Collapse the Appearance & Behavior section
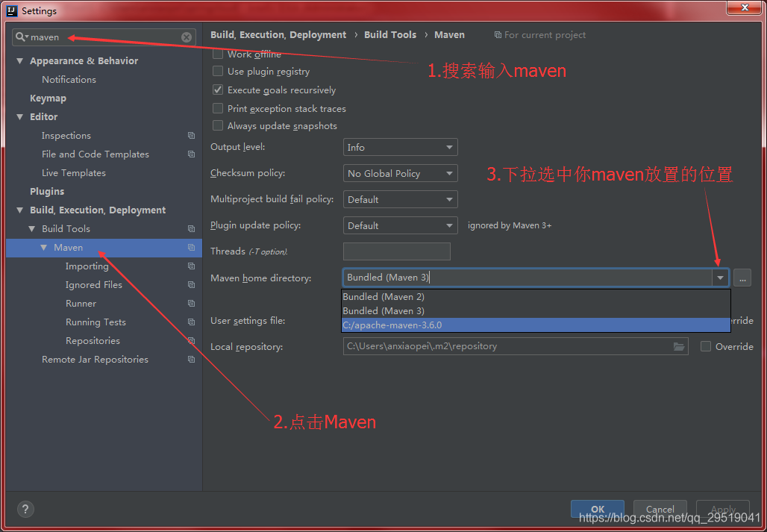 (19, 61)
